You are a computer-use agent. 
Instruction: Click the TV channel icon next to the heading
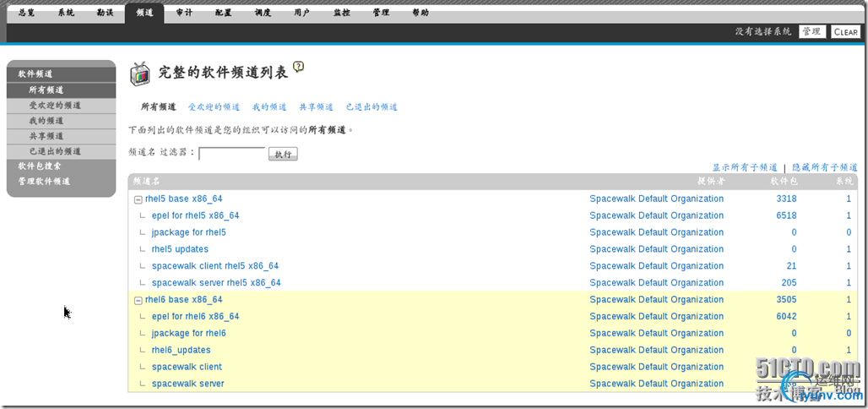(139, 74)
